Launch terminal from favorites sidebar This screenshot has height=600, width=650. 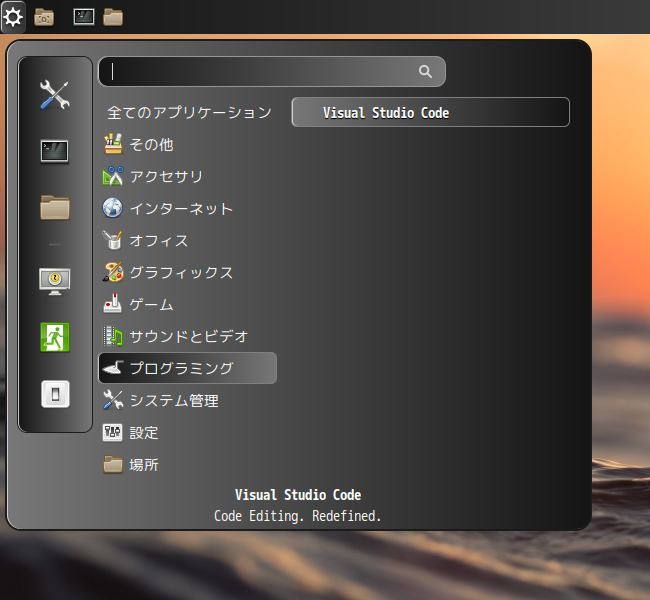coord(55,151)
